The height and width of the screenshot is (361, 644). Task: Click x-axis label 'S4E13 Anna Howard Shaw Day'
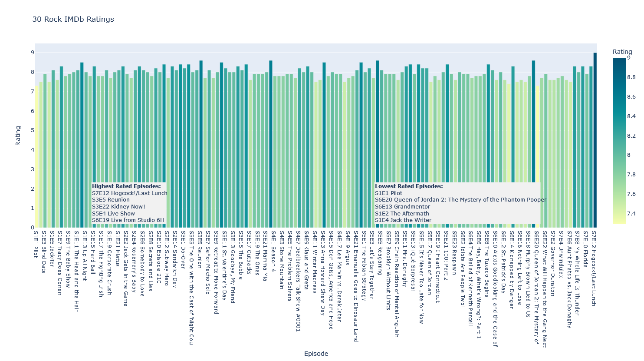(323, 273)
